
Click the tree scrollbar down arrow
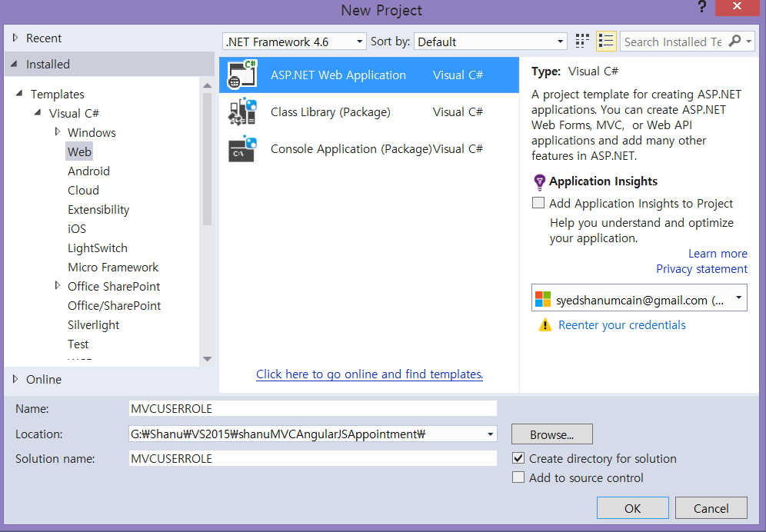point(207,359)
